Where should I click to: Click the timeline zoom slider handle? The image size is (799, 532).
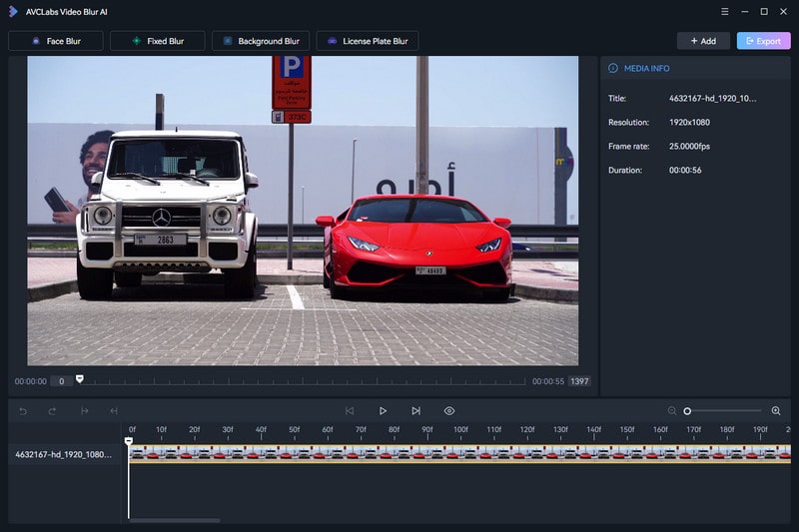(687, 411)
